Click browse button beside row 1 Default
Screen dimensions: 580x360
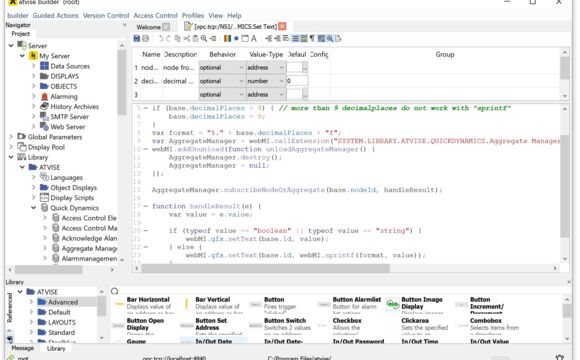(305, 68)
